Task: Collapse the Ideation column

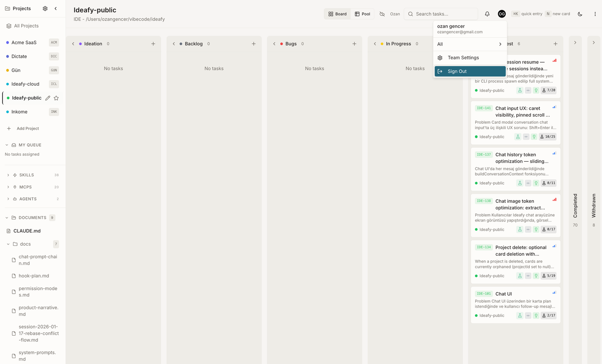Action: coord(73,43)
